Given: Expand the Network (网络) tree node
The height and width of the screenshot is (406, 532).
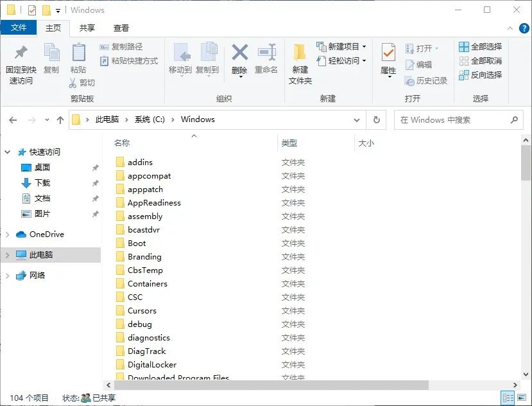Looking at the screenshot, I should click(x=8, y=276).
